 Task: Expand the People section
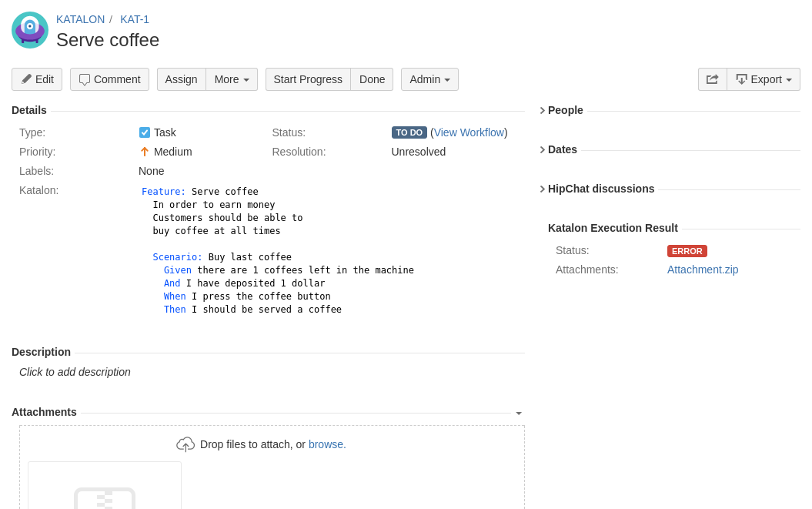coord(561,110)
